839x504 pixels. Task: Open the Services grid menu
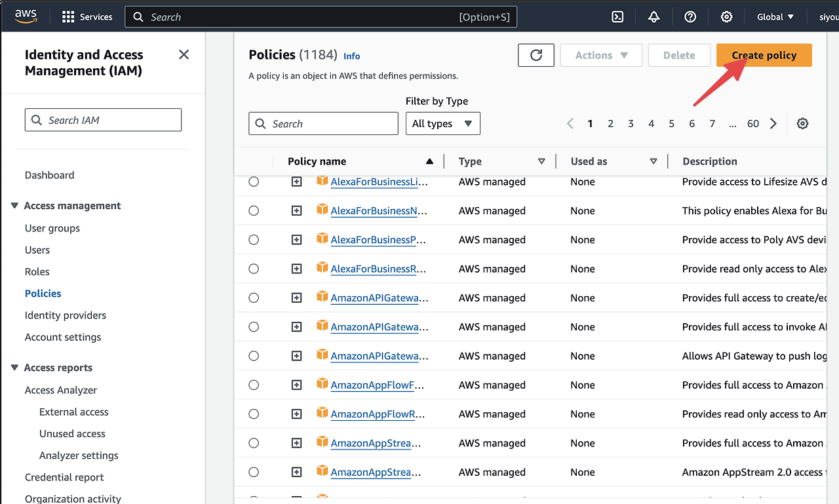pos(87,17)
